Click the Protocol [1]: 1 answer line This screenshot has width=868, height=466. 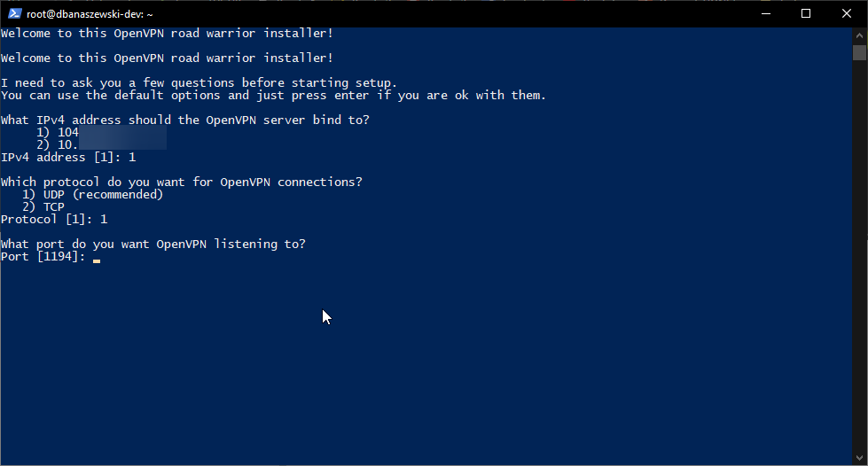[54, 220]
